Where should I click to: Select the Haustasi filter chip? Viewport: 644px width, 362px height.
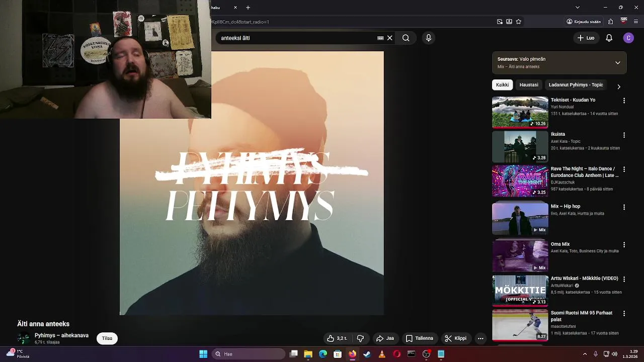529,85
